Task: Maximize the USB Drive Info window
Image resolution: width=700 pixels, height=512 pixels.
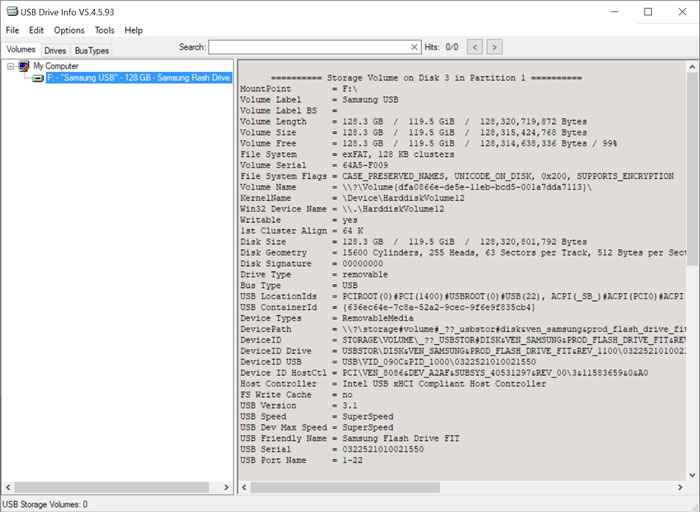Action: point(648,11)
